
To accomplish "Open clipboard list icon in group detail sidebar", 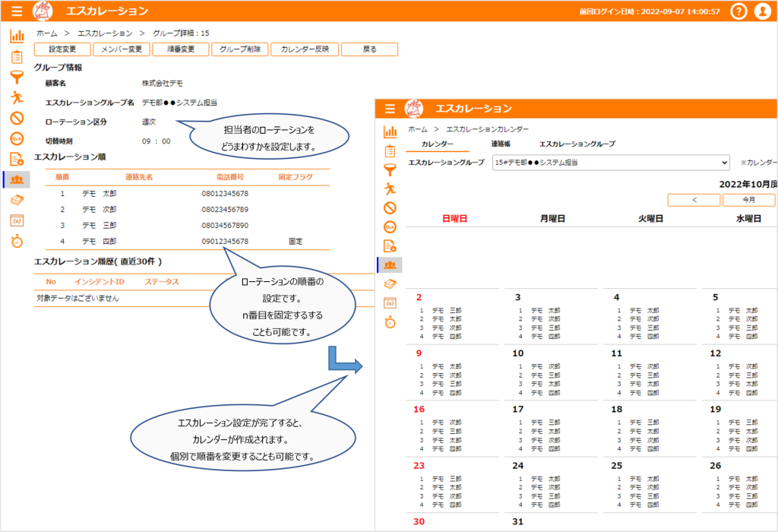I will (17, 56).
